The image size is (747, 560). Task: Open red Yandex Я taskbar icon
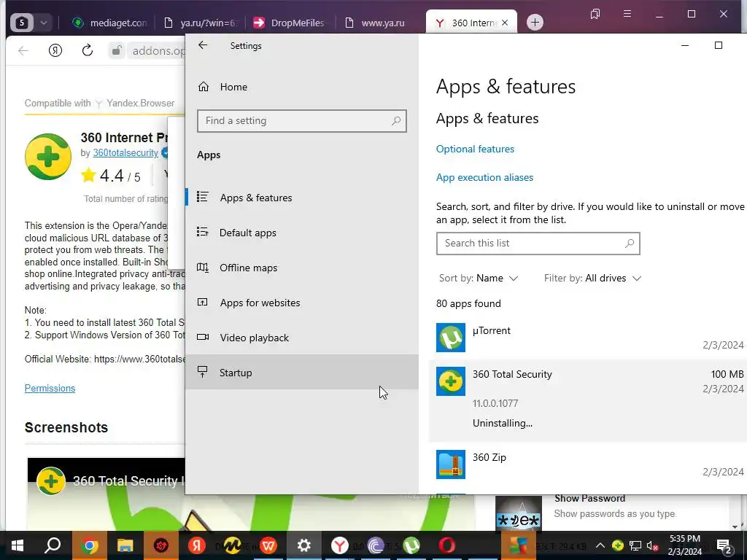coord(197,545)
